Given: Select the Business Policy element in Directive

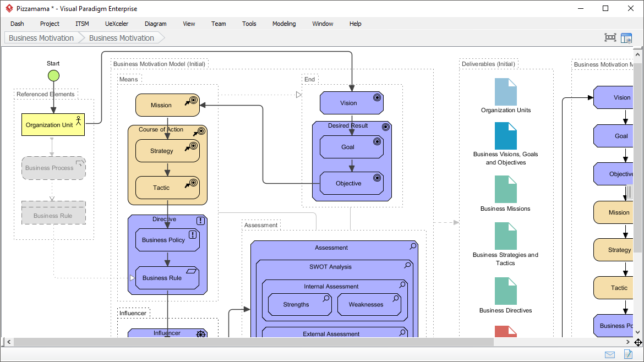Looking at the screenshot, I should click(163, 240).
